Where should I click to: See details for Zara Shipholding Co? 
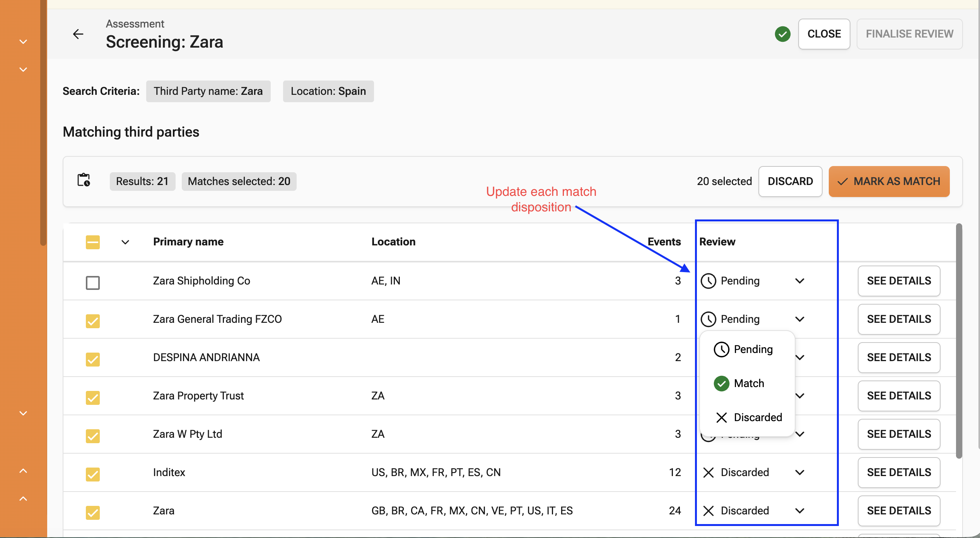(899, 281)
